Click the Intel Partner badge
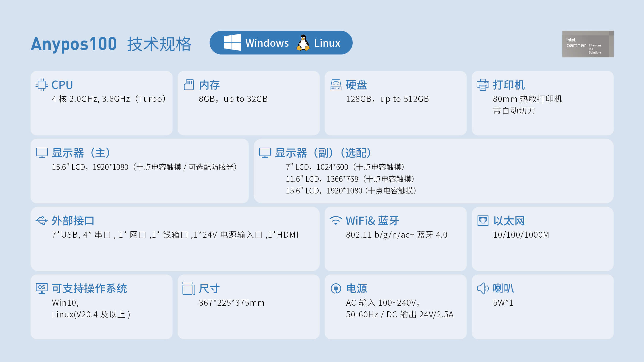This screenshot has height=362, width=644. tap(588, 44)
